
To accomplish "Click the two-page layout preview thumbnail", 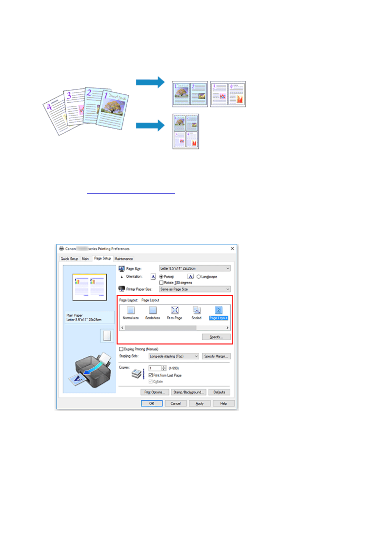I will click(90, 287).
